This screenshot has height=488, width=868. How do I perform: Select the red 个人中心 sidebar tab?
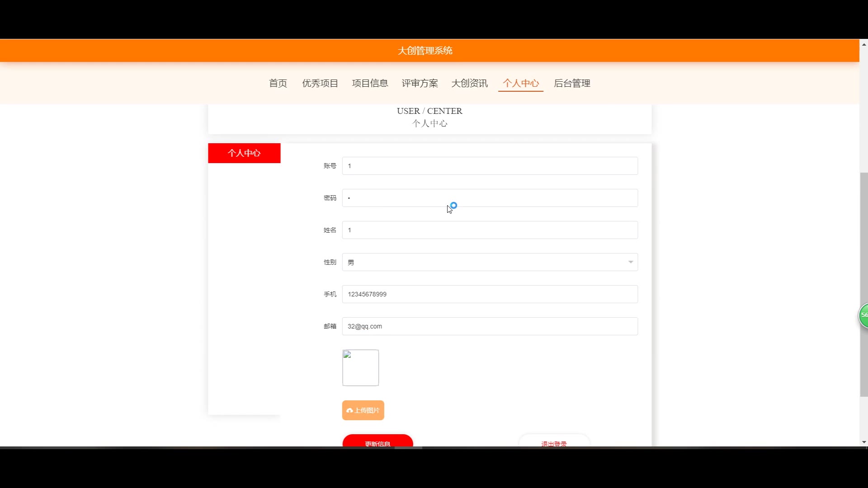[x=244, y=153]
